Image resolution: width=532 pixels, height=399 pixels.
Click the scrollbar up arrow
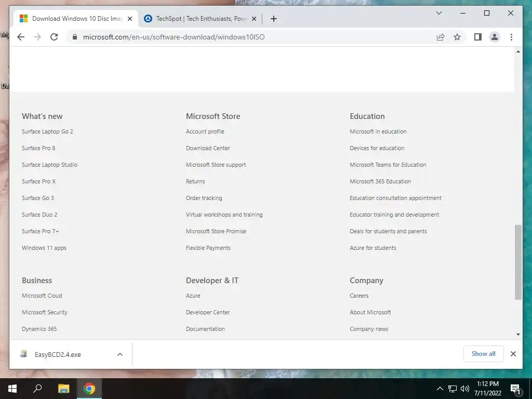[x=518, y=51]
